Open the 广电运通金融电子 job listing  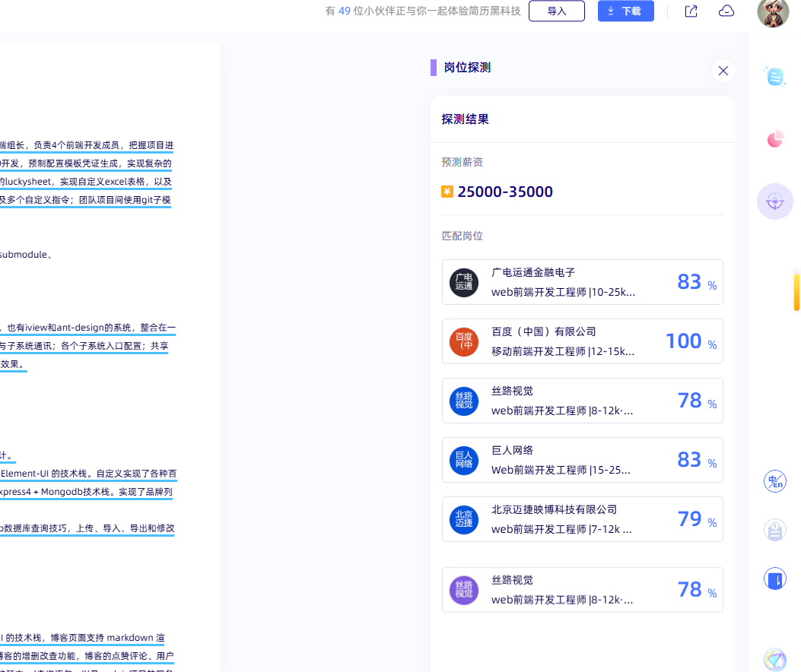583,281
